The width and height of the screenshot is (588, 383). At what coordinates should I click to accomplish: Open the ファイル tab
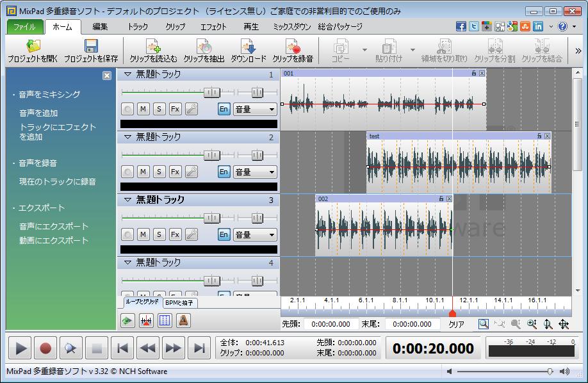(x=24, y=27)
